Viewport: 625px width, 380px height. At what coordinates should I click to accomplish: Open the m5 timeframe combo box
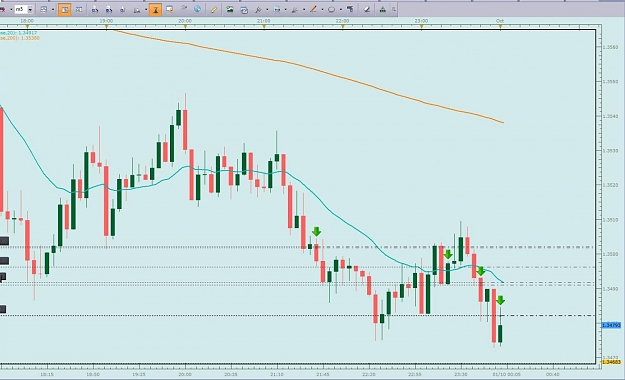click(24, 9)
